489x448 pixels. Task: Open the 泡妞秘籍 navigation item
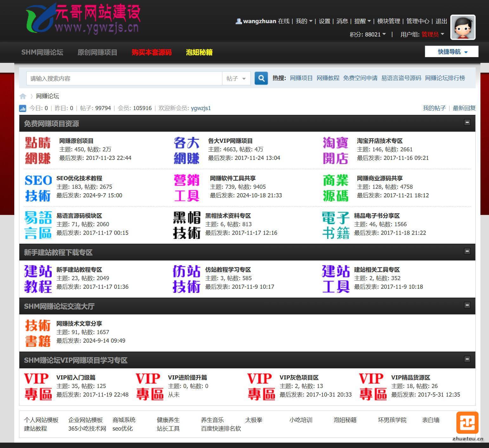[199, 52]
